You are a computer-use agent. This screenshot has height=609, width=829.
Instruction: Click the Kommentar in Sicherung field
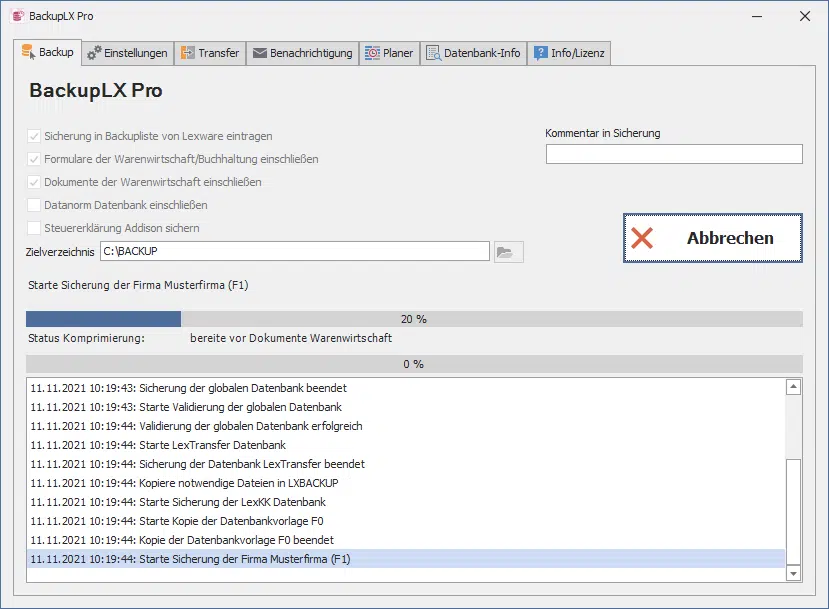[674, 154]
